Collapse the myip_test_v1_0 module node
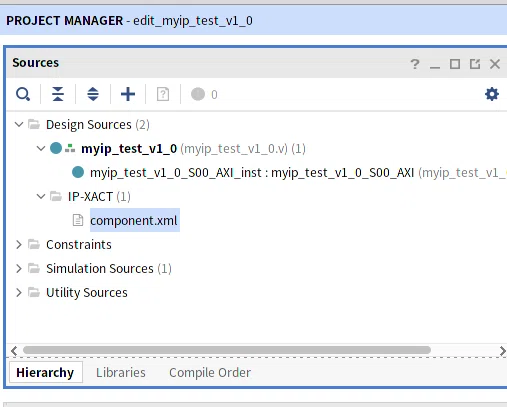The width and height of the screenshot is (507, 407). coord(41,148)
